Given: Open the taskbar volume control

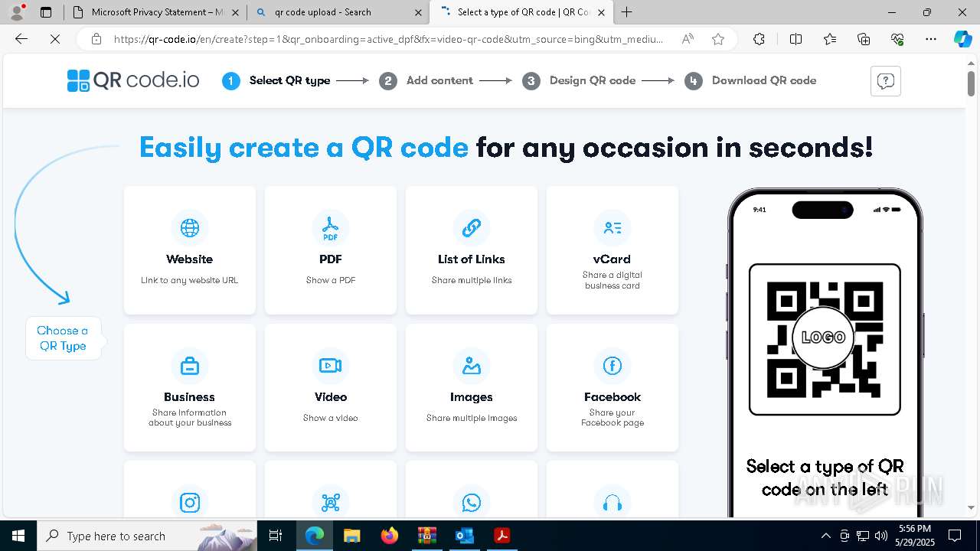Looking at the screenshot, I should pos(881,536).
